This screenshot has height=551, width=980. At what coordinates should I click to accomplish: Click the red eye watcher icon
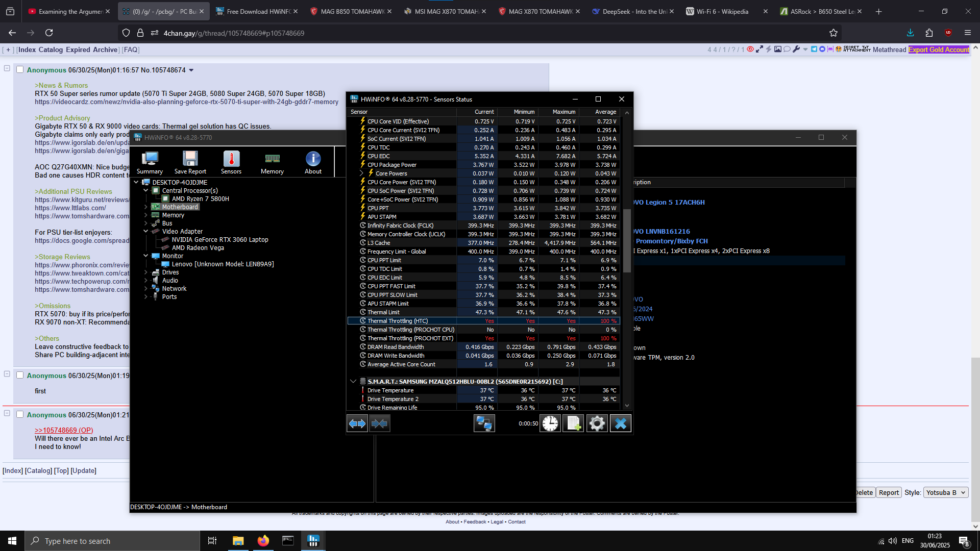pos(750,49)
